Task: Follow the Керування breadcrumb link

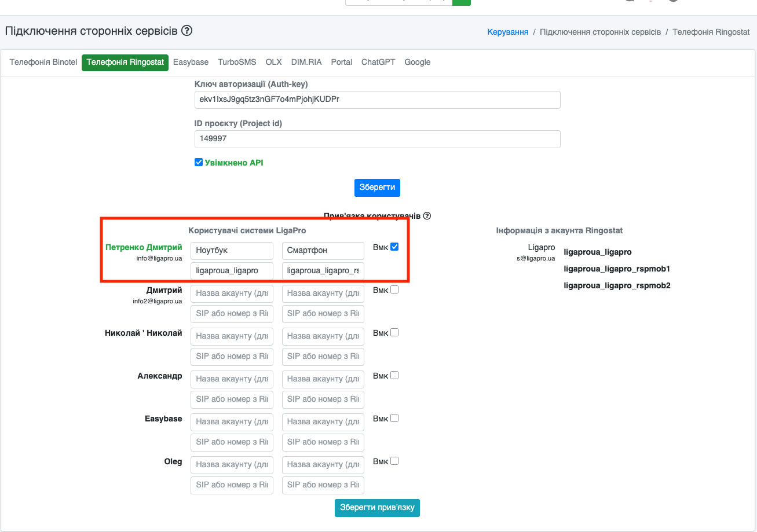Action: pos(508,32)
